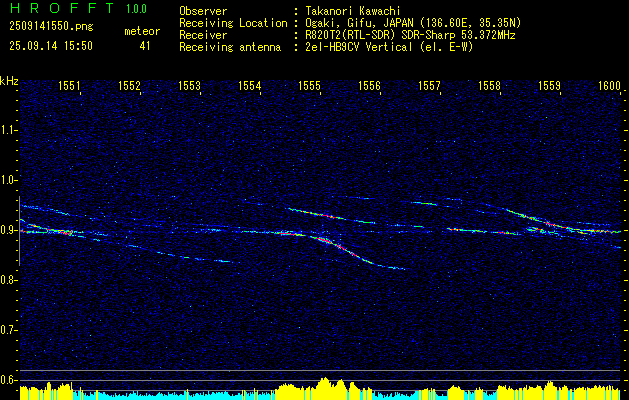Click the date stamp 25.09.14 15:50

click(51, 46)
